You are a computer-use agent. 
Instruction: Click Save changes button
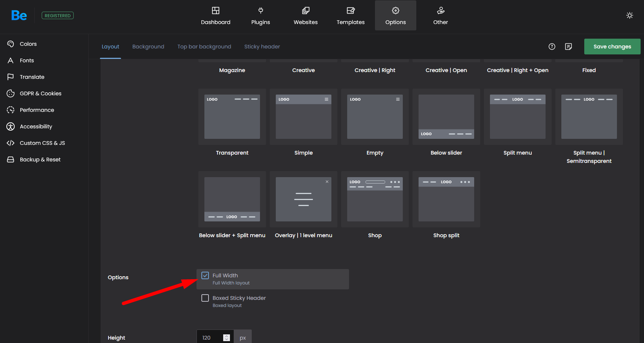pos(612,47)
